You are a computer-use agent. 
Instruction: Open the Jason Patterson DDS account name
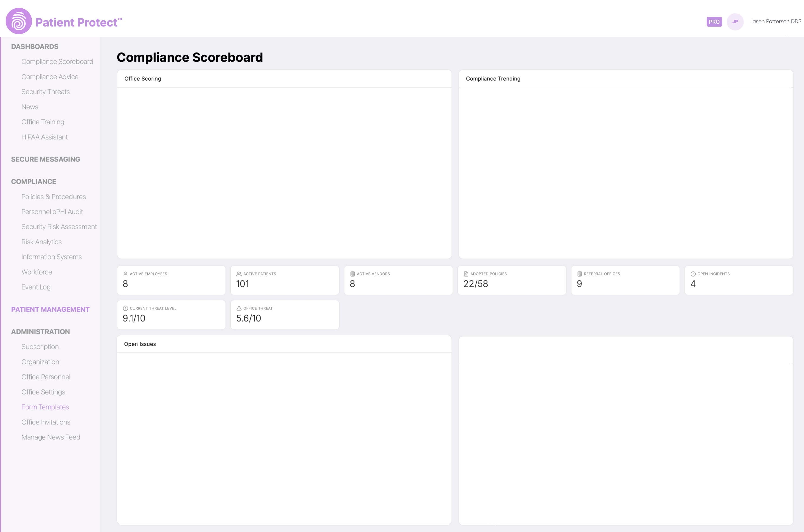(776, 21)
